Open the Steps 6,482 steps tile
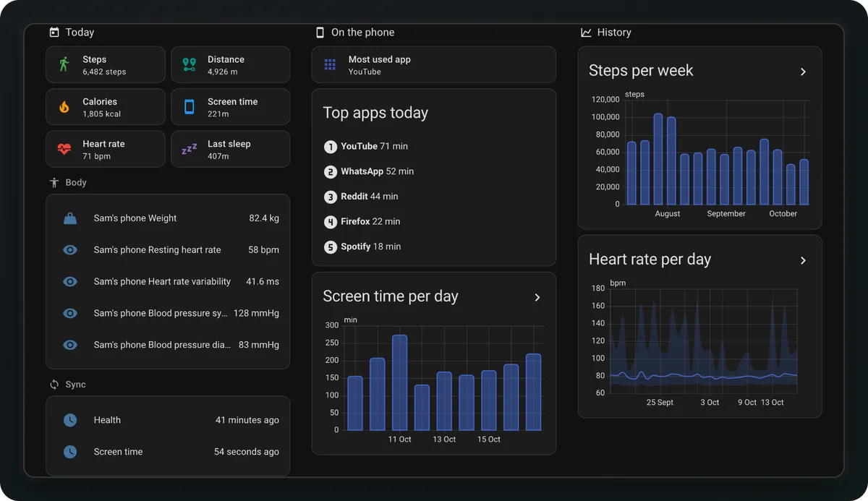This screenshot has height=501, width=868. (106, 65)
